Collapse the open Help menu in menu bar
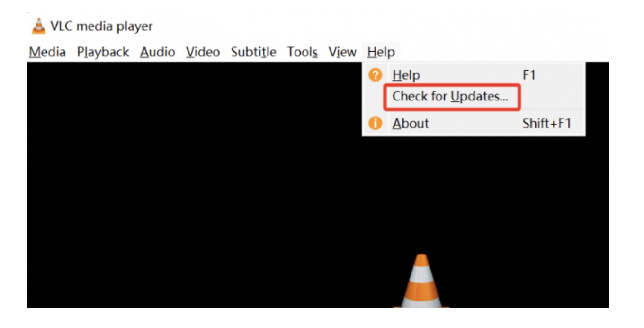 click(x=381, y=52)
